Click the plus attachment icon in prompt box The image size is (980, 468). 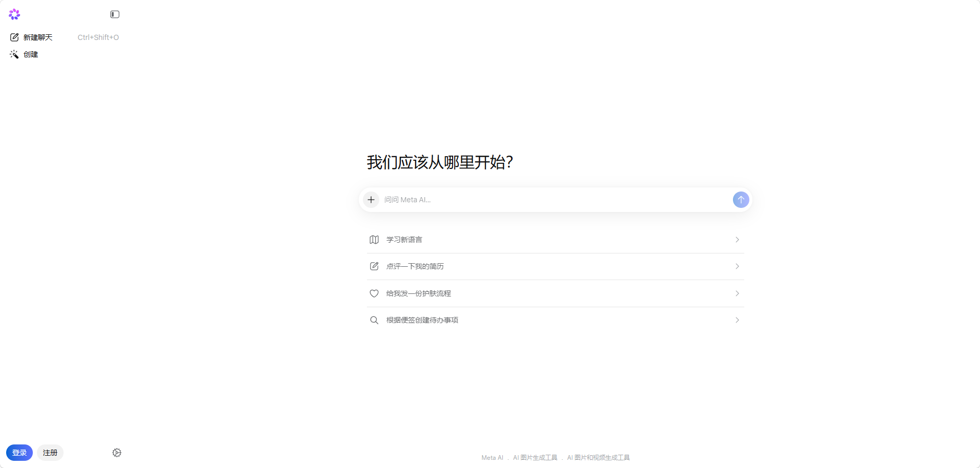371,200
